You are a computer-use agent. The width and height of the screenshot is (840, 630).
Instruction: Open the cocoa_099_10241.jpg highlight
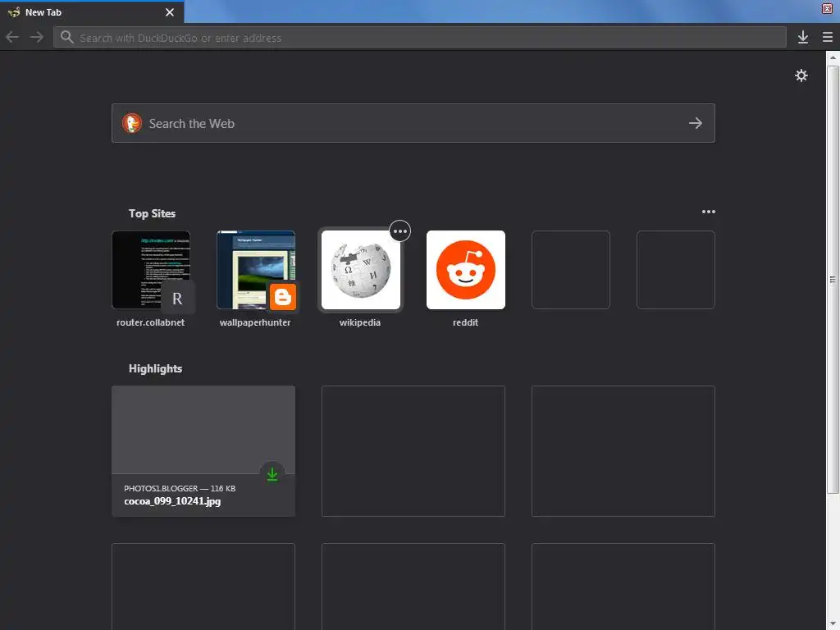coord(203,451)
